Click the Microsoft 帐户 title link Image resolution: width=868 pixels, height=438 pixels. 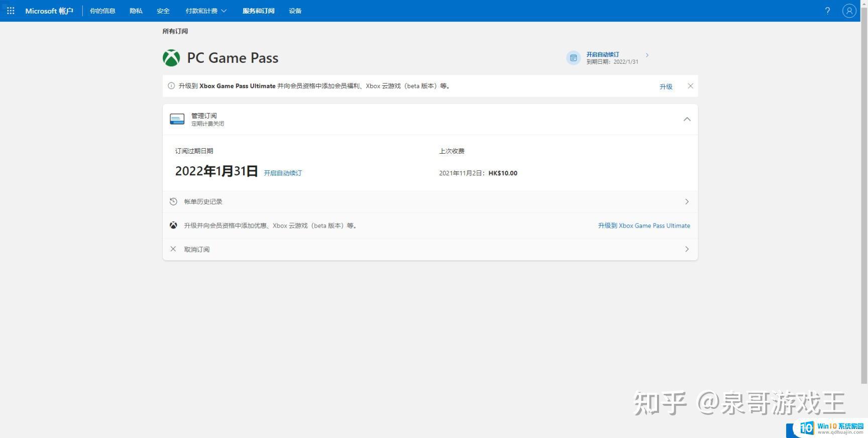click(49, 11)
